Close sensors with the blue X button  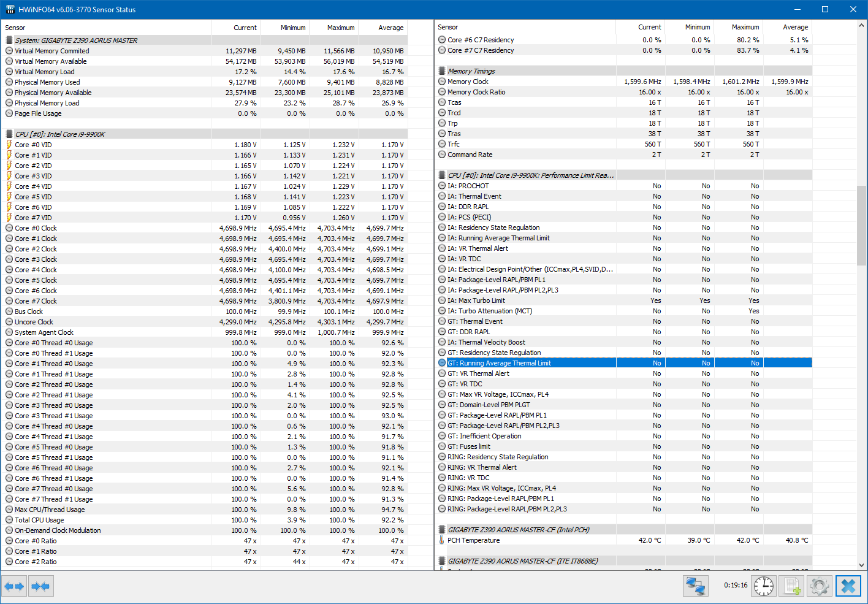[x=848, y=586]
